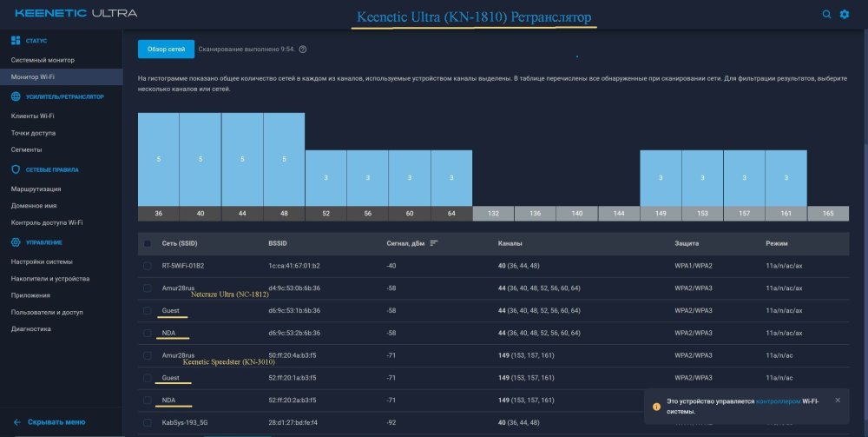
Task: Close the Wi-Fi system notification
Action: tap(838, 400)
